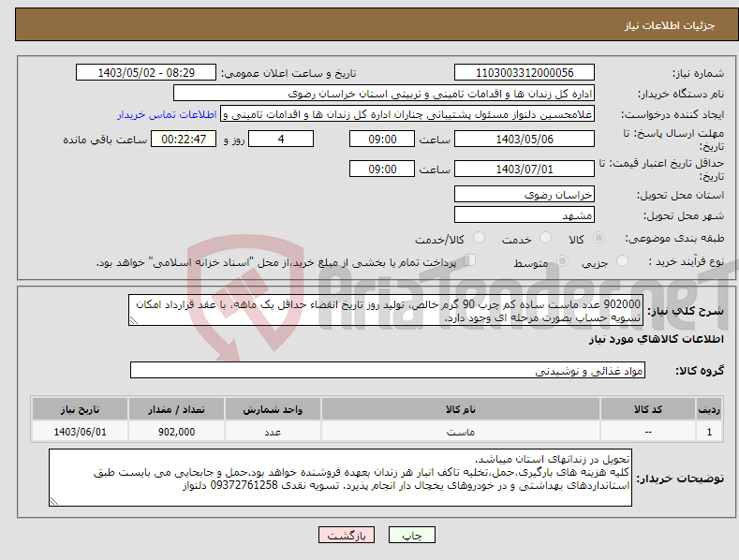Click the واحد شمارش column header
The height and width of the screenshot is (560, 739).
coord(273,409)
